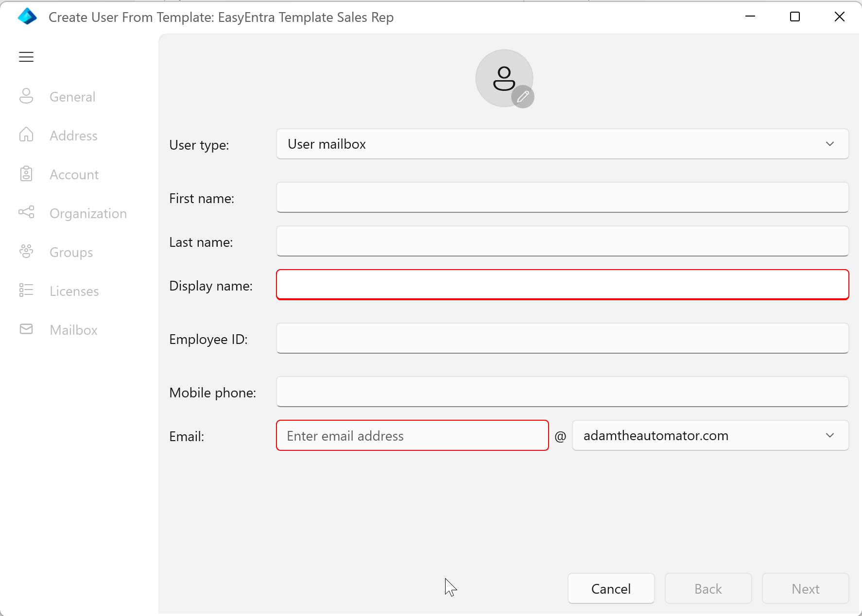Select the Organization sharing icon

click(26, 213)
